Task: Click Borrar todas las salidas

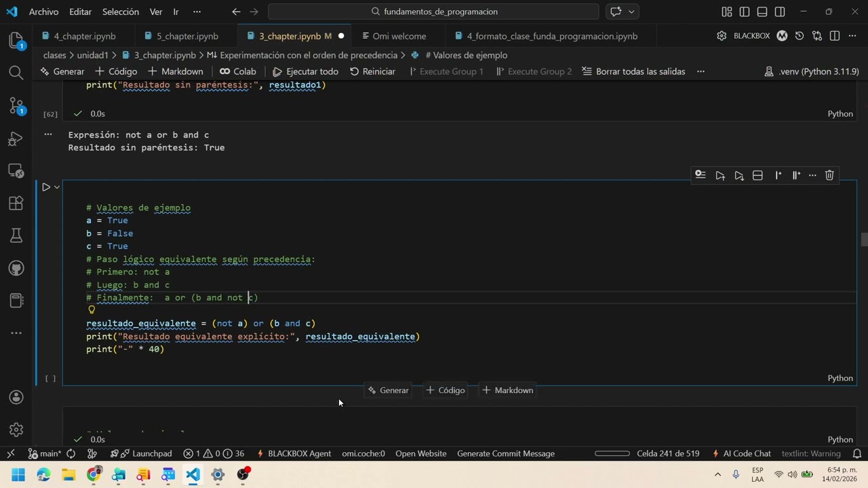Action: tap(633, 71)
